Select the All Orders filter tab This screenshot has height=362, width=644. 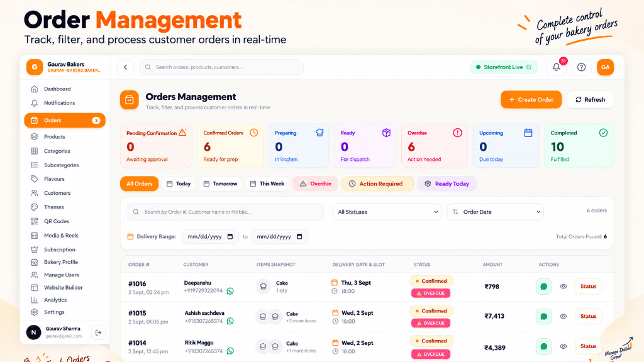139,184
